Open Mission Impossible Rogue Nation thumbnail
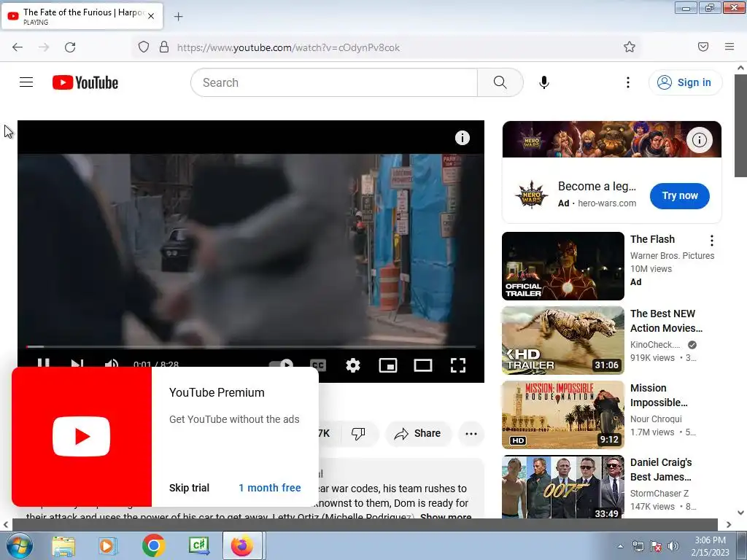 563,415
